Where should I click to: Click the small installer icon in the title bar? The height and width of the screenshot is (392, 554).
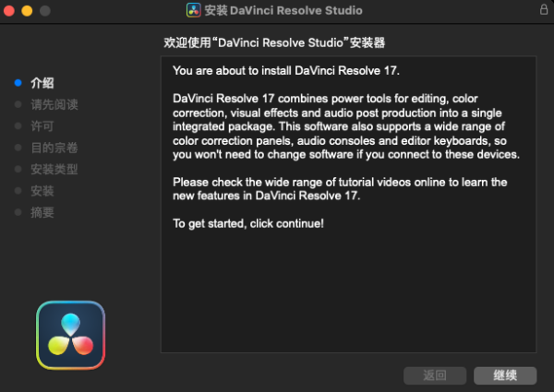[194, 11]
